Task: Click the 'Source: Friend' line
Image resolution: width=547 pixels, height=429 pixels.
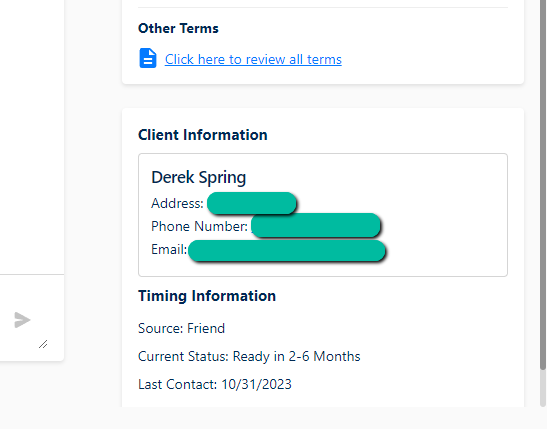Action: pos(181,328)
